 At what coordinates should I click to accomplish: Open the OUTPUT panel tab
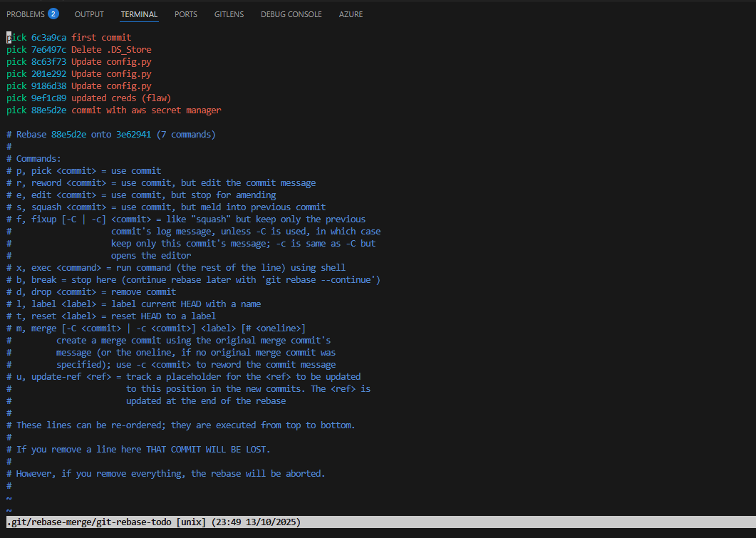tap(88, 14)
